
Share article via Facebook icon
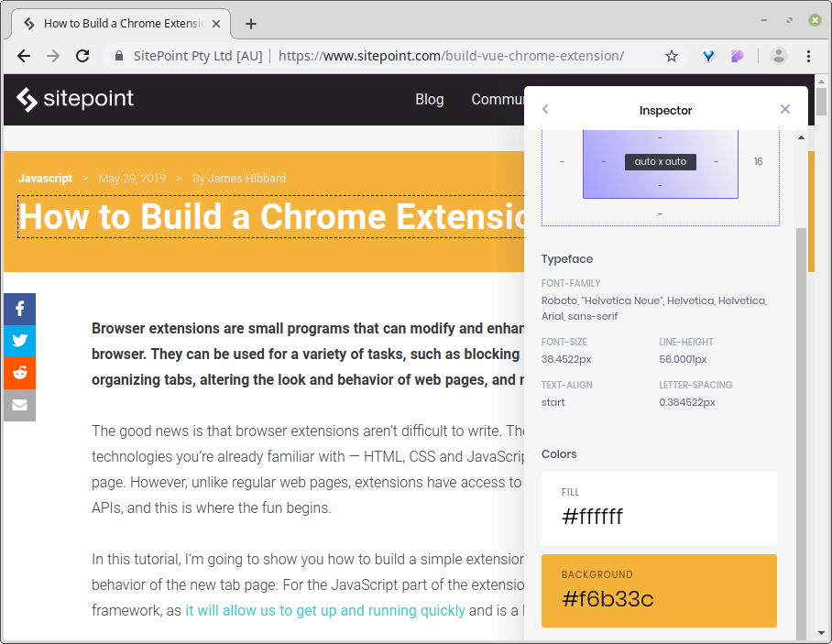click(x=19, y=310)
